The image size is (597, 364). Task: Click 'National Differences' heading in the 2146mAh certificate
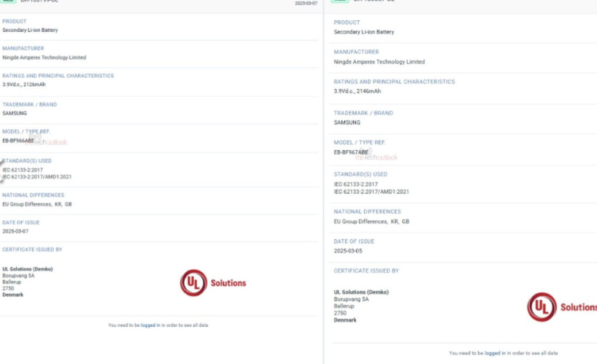pos(367,212)
